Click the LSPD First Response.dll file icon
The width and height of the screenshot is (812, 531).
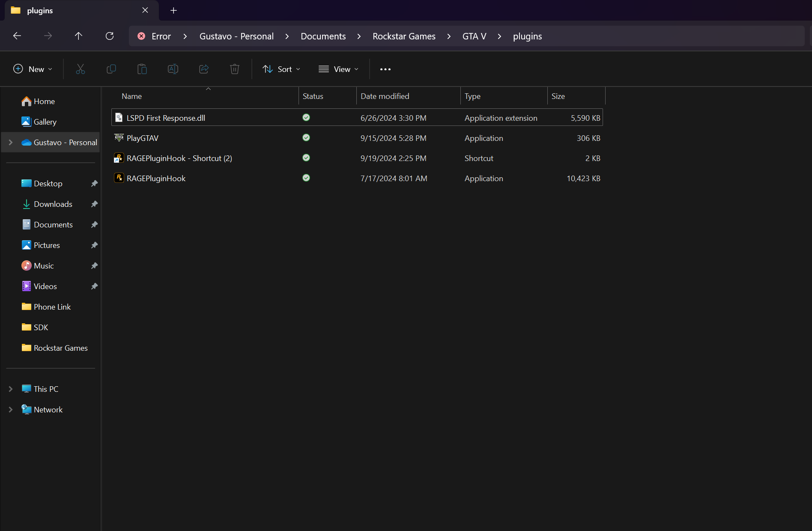(119, 117)
